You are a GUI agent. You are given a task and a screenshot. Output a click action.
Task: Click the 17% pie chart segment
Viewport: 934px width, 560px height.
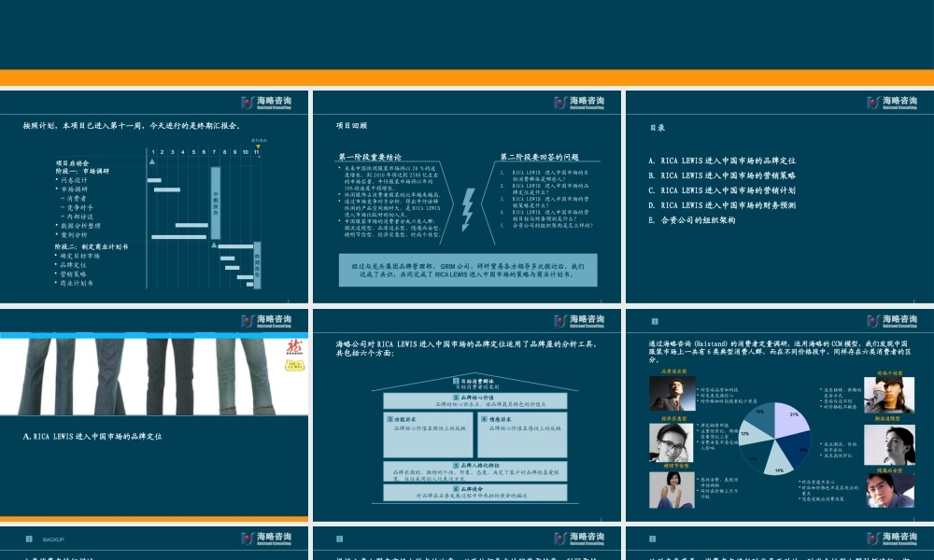pyautogui.click(x=754, y=455)
